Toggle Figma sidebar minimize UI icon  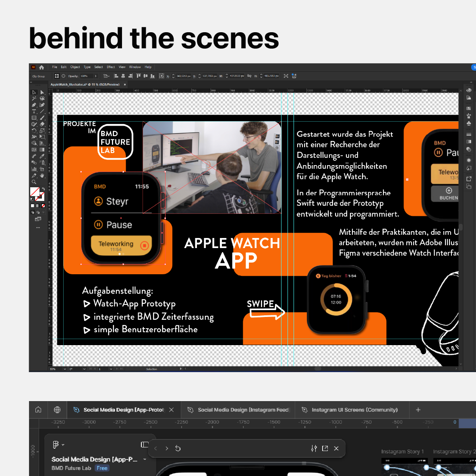tap(145, 445)
